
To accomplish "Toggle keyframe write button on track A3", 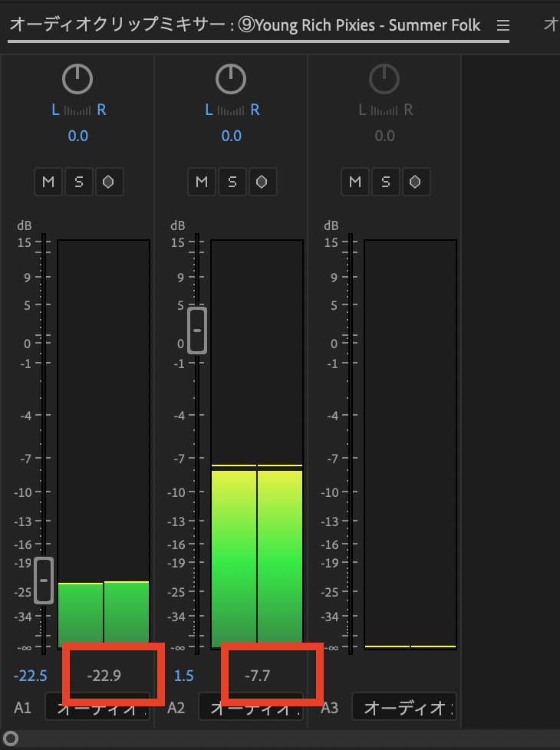I will pyautogui.click(x=416, y=182).
